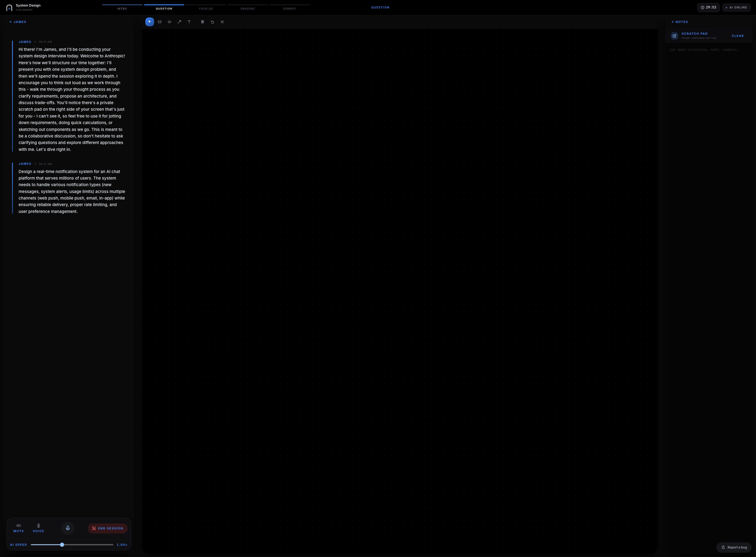Jump to the Grading stage tab

(248, 8)
